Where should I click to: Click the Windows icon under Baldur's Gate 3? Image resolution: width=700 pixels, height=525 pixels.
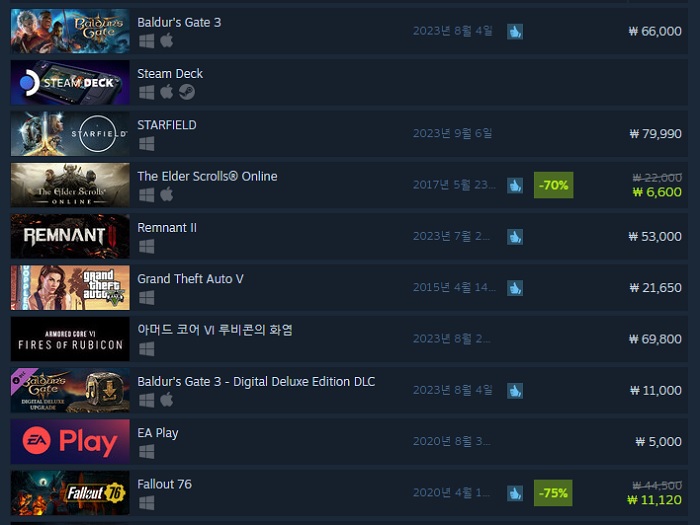pyautogui.click(x=146, y=41)
